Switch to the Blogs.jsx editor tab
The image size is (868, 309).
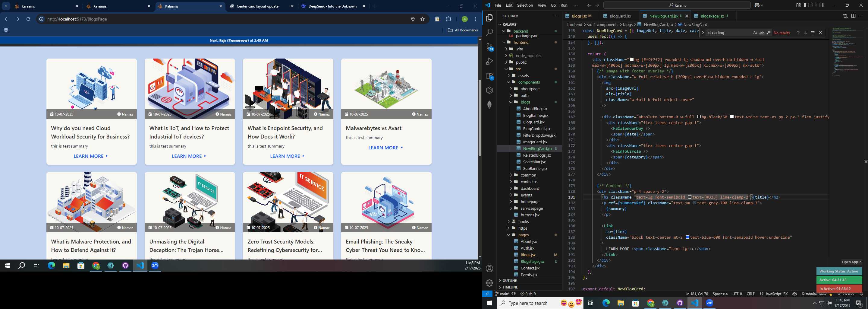click(579, 16)
